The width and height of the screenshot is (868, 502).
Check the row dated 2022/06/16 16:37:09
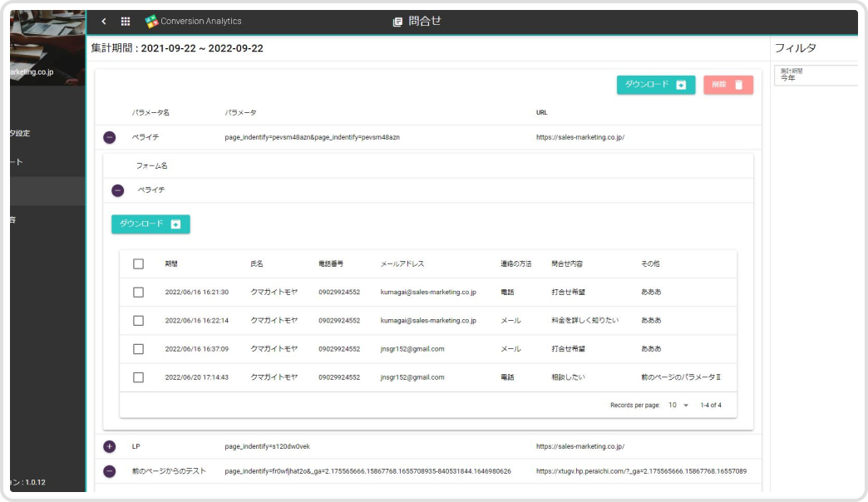139,349
